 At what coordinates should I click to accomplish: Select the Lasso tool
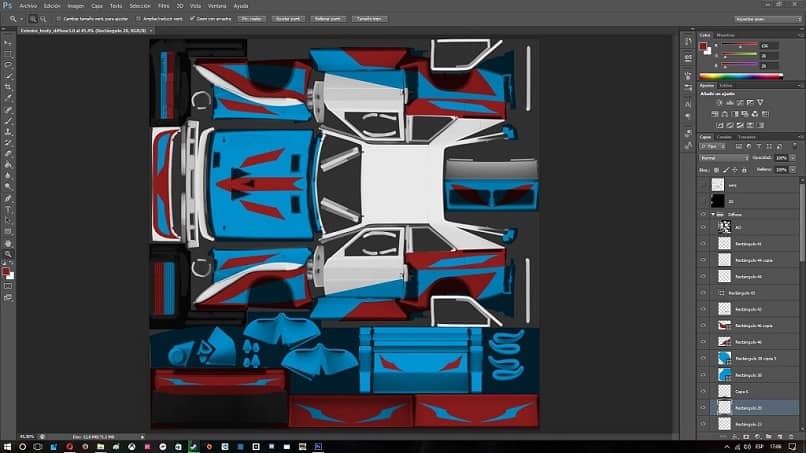pos(8,64)
